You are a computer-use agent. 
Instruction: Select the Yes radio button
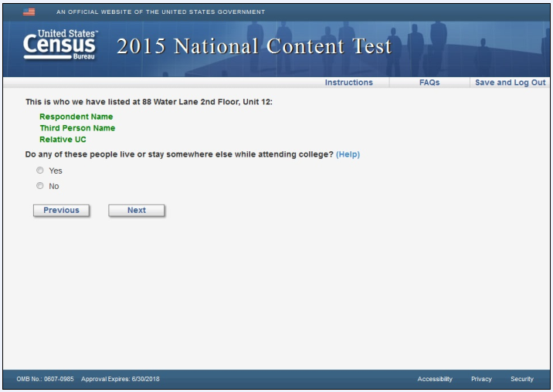[40, 171]
